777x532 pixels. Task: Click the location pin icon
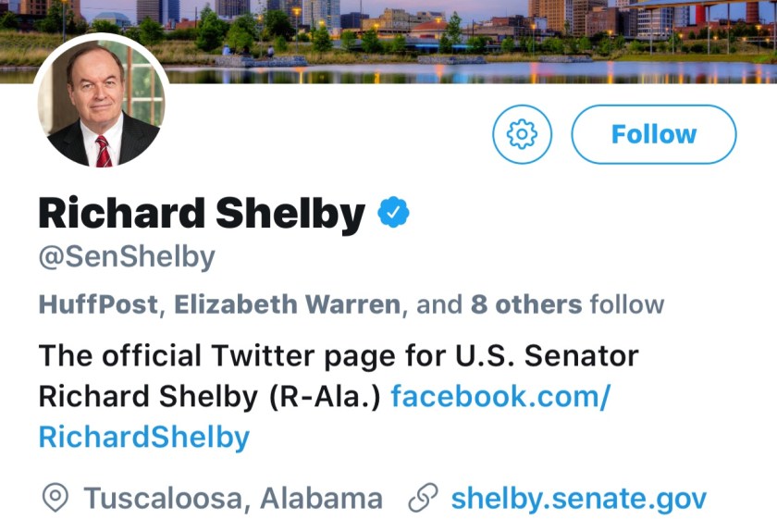click(55, 499)
